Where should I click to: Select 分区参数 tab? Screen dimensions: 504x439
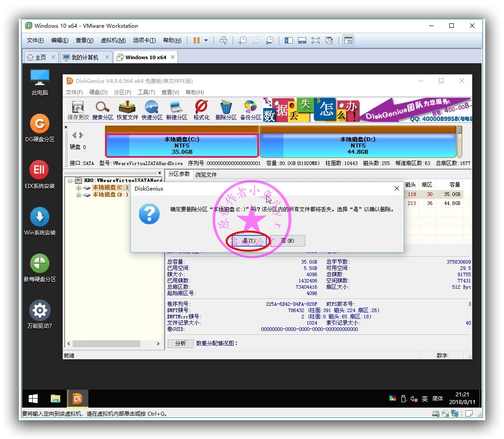coord(179,174)
